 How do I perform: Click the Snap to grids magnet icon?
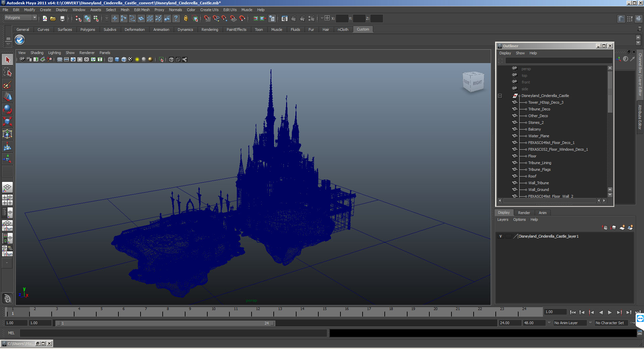tap(207, 18)
